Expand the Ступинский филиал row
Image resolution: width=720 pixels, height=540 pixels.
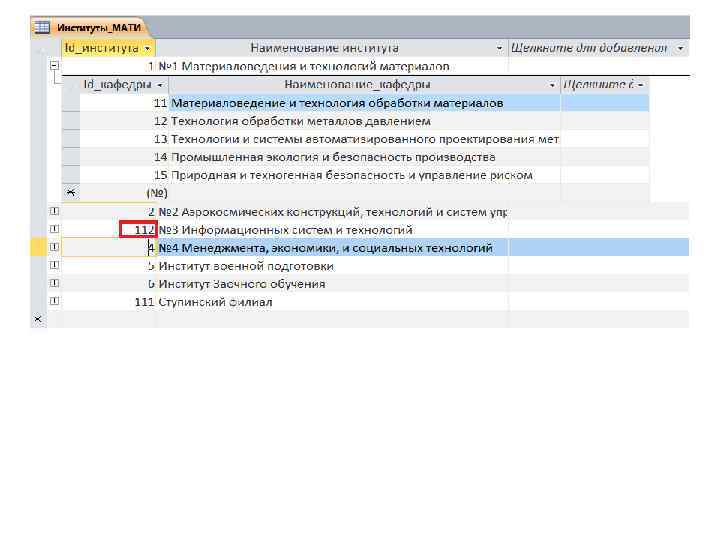pos(54,301)
